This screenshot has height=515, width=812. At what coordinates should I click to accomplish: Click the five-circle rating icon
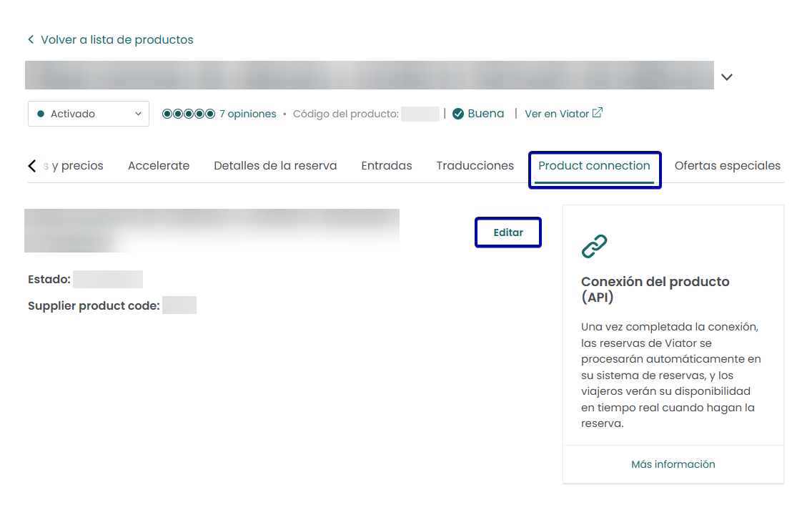click(189, 114)
